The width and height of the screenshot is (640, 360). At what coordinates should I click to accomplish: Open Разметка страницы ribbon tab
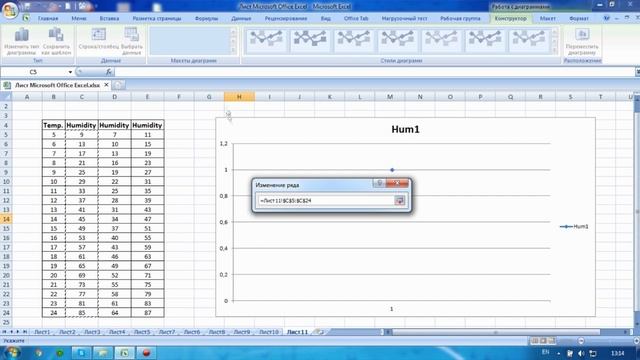157,18
